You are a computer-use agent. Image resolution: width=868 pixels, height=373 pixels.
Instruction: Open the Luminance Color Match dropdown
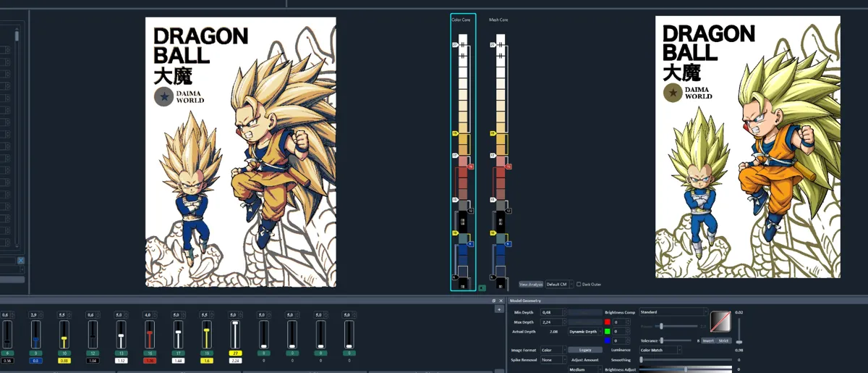(x=660, y=350)
